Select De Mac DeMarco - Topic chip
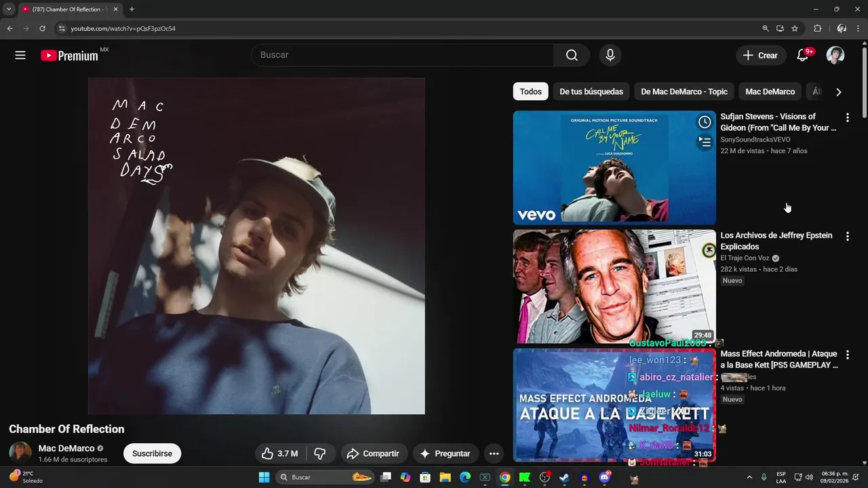This screenshot has width=868, height=488. click(684, 91)
